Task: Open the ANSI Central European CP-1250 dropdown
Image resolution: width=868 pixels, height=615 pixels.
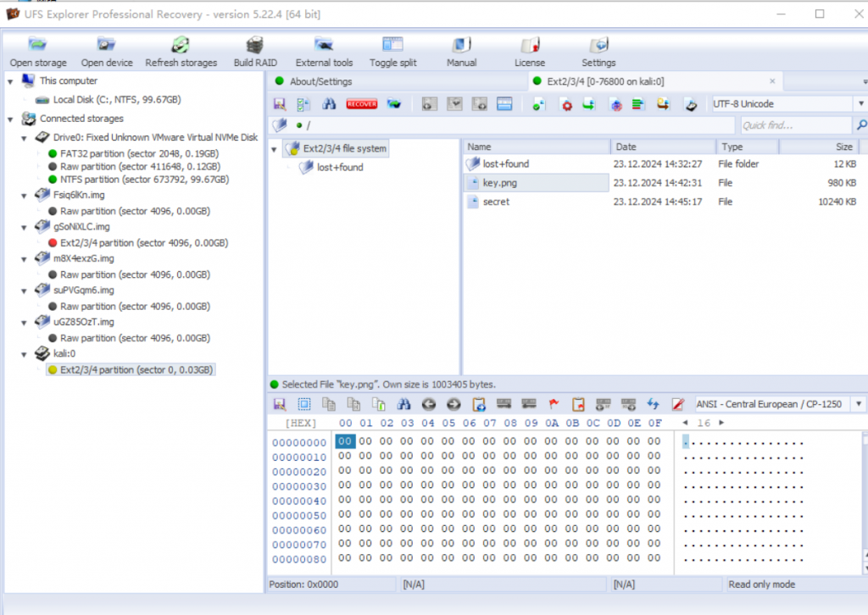Action: point(859,404)
